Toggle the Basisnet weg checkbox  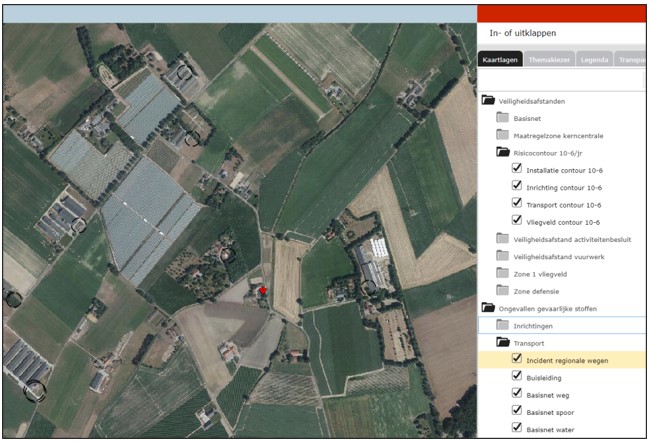pos(516,393)
